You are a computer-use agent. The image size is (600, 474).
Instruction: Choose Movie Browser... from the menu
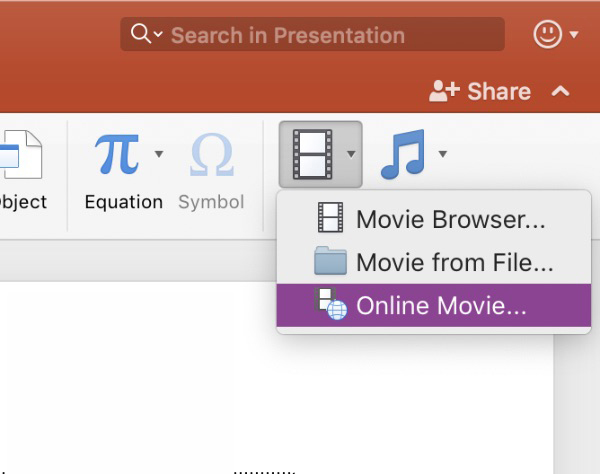[x=450, y=220]
